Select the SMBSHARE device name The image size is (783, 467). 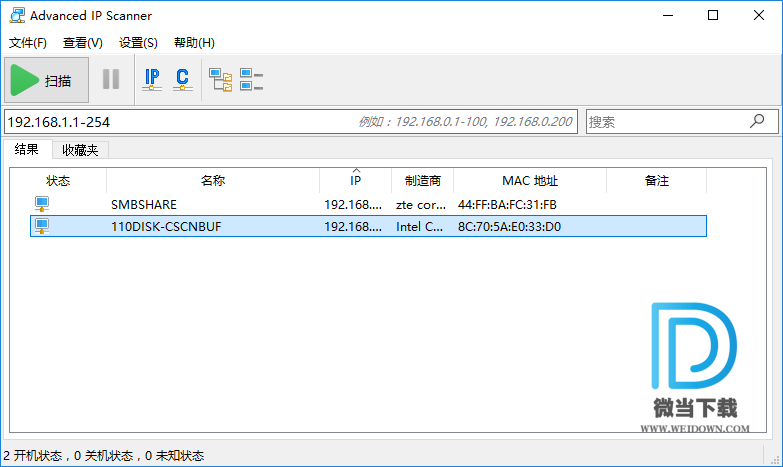point(144,205)
